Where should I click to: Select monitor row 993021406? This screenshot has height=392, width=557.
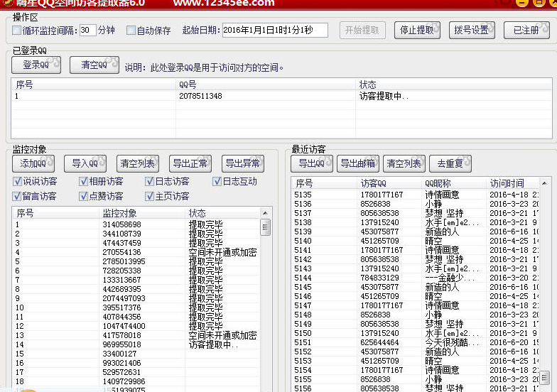coord(136,363)
